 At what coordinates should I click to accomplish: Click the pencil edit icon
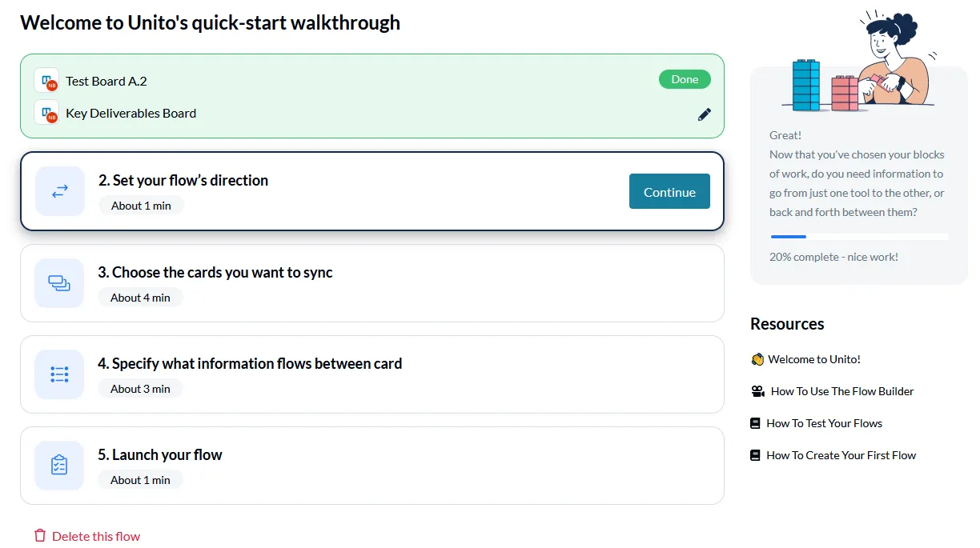click(705, 114)
